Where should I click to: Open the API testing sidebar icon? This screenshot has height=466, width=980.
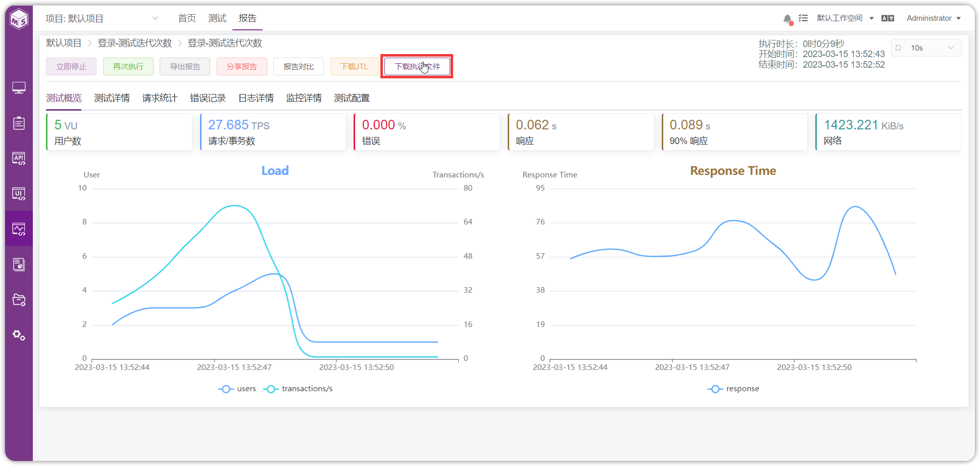19,158
